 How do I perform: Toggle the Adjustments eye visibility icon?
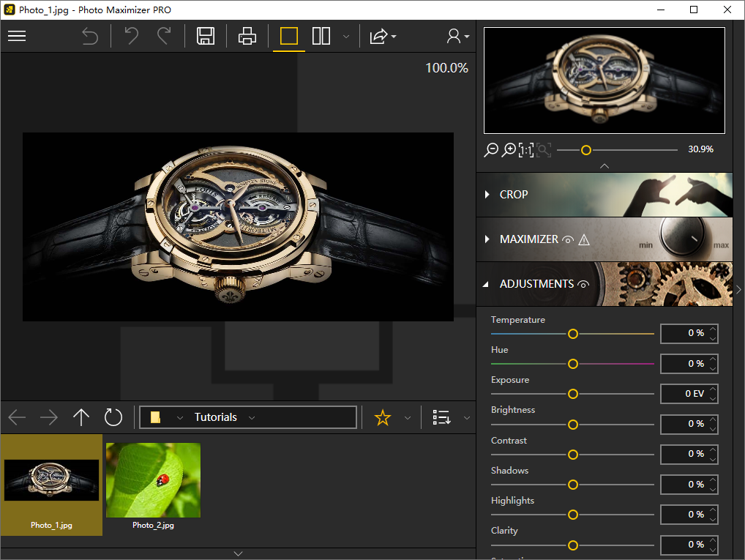(x=583, y=284)
